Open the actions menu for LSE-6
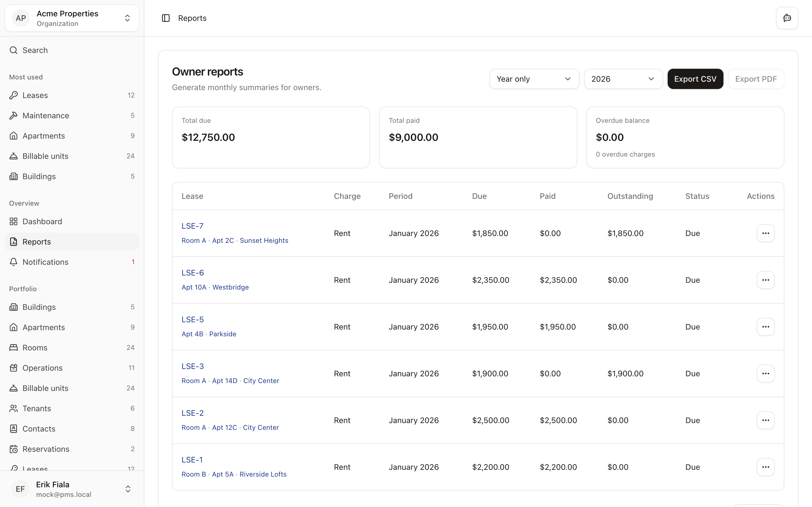The width and height of the screenshot is (812, 507). pyautogui.click(x=765, y=280)
